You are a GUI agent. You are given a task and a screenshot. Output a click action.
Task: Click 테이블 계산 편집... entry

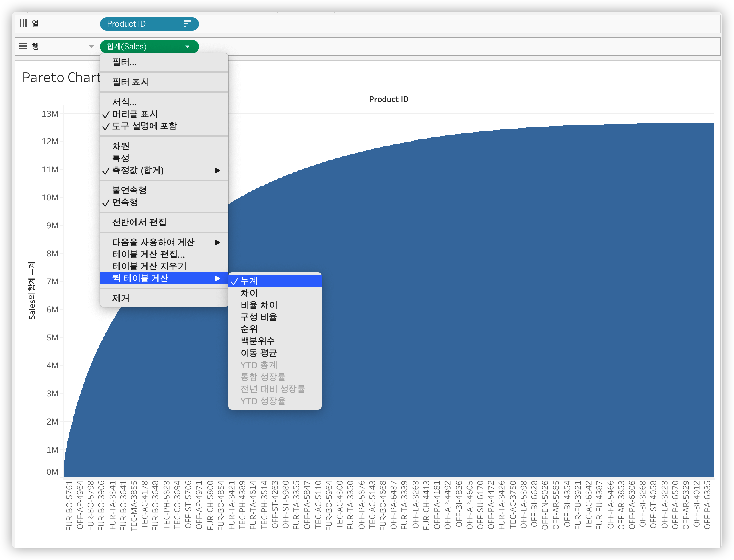[x=148, y=255]
